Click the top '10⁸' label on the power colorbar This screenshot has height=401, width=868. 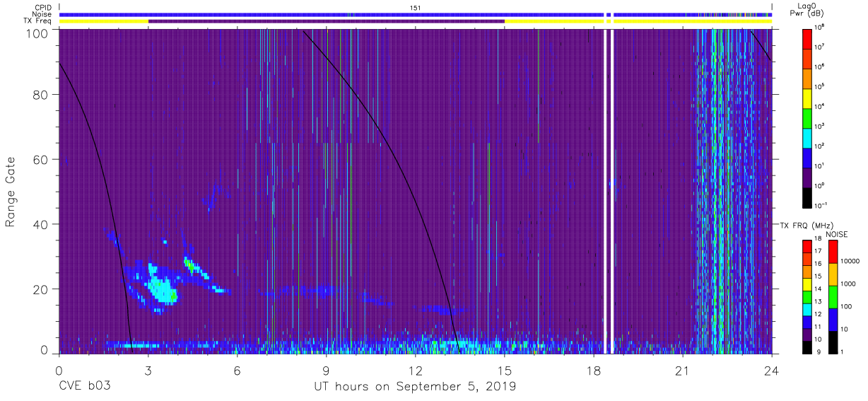pyautogui.click(x=819, y=28)
